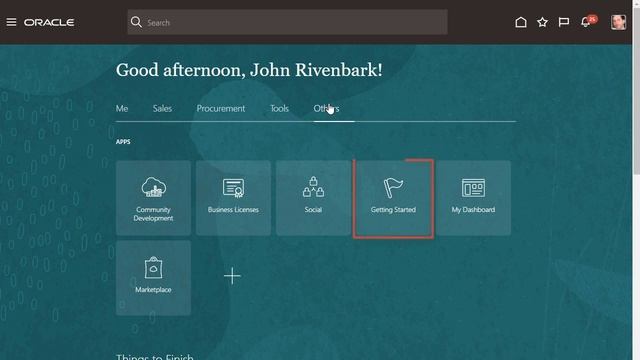Open Watchlist flag icon

coord(564,22)
